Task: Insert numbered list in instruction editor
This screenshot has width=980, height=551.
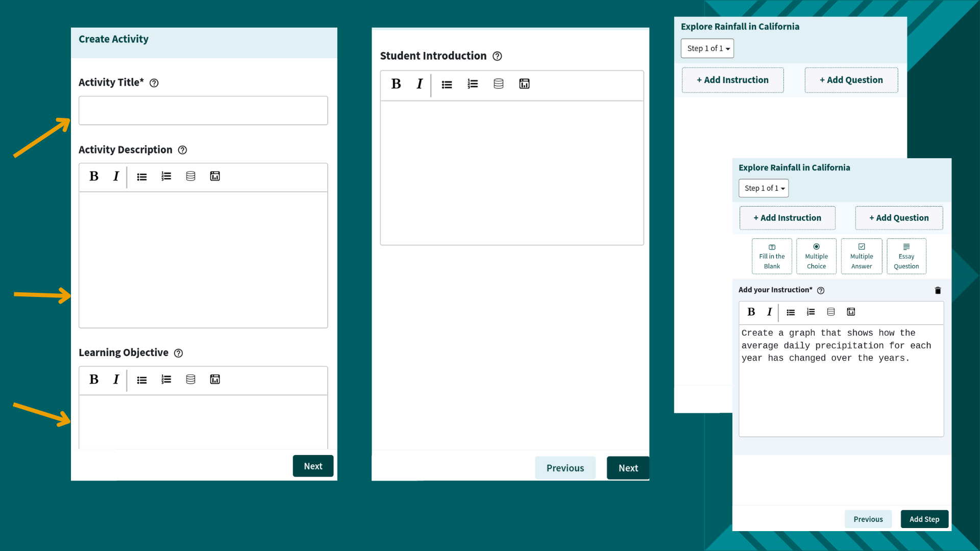Action: click(811, 312)
